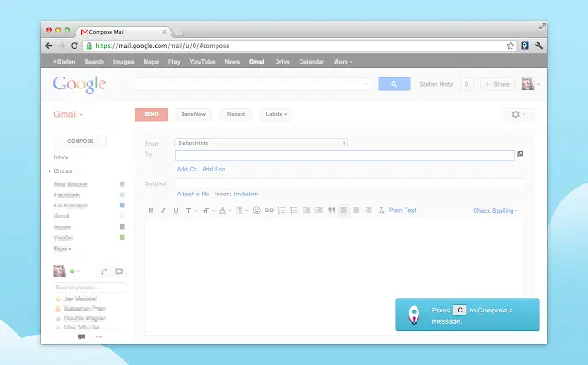The image size is (588, 365).
Task: Open the Gmail product dropdown
Action: [x=68, y=114]
